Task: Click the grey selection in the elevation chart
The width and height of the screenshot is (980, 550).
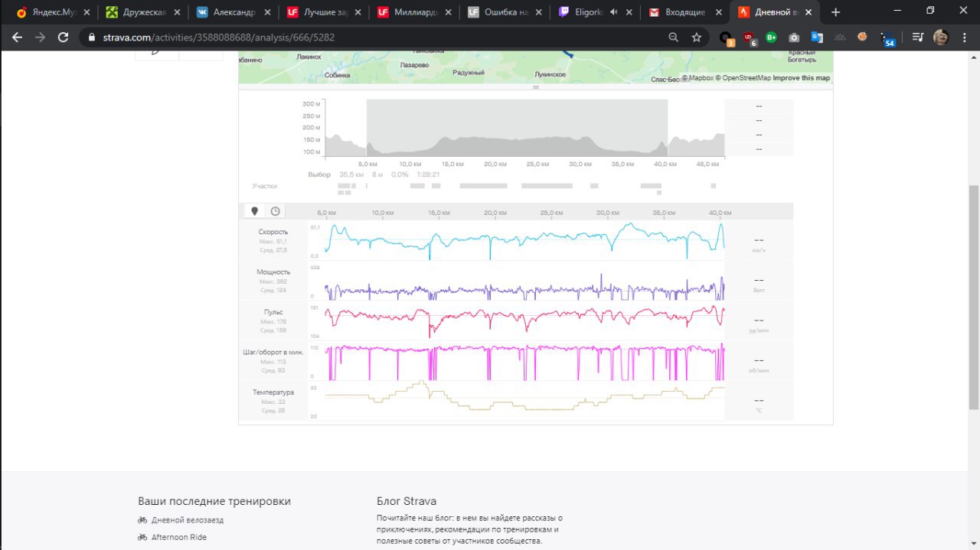Action: [517, 129]
